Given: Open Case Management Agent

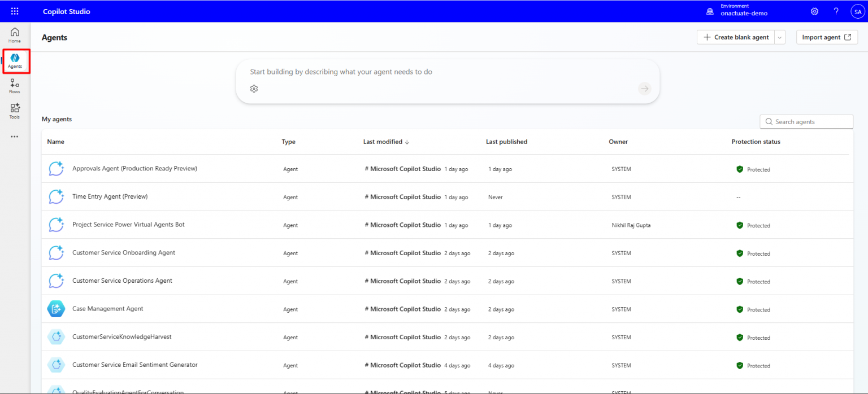Looking at the screenshot, I should click(108, 309).
